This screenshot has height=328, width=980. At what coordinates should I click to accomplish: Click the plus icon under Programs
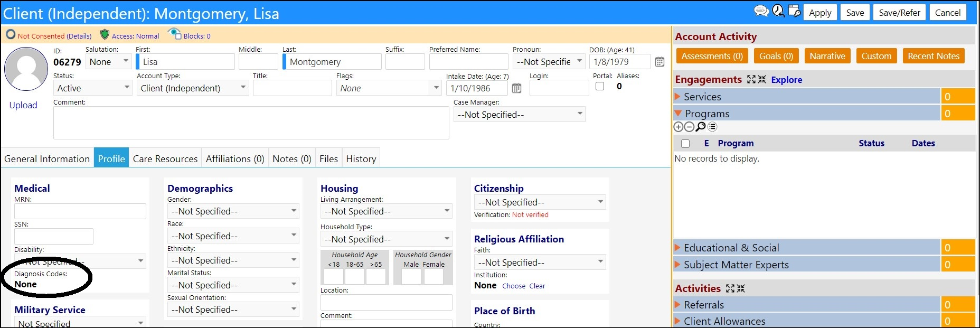coord(679,127)
